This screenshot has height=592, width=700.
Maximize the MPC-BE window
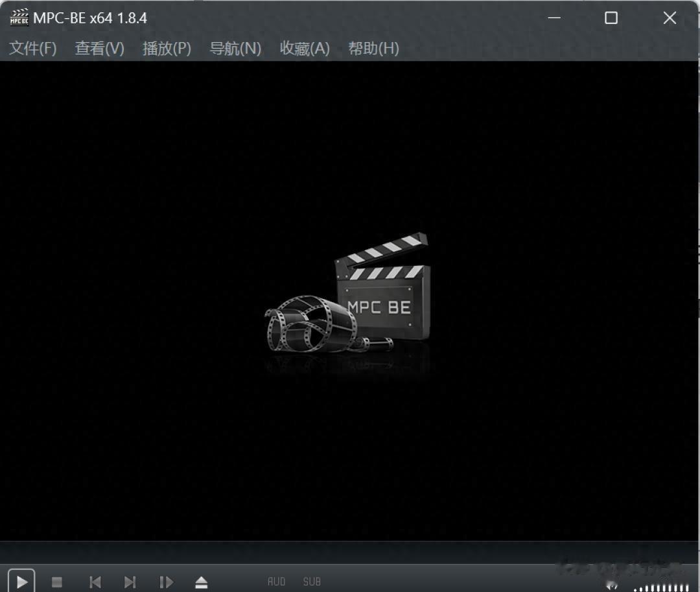pyautogui.click(x=611, y=18)
